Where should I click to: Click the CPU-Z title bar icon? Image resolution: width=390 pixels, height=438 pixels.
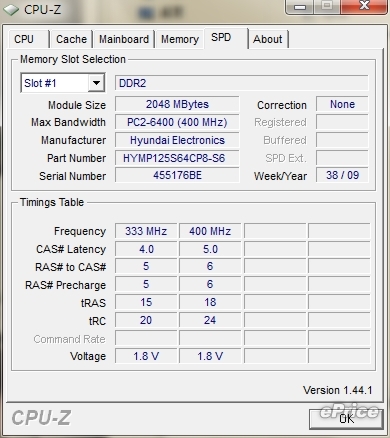coord(11,9)
